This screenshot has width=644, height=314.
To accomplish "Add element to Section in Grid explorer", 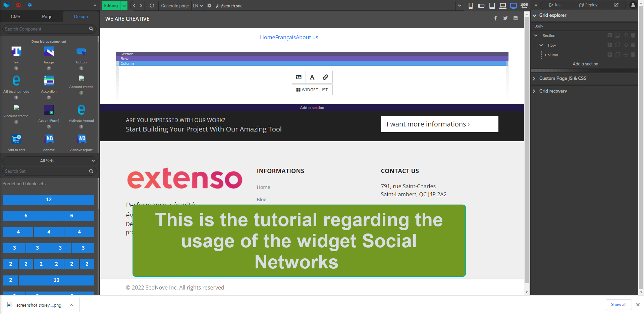I will click(x=610, y=35).
